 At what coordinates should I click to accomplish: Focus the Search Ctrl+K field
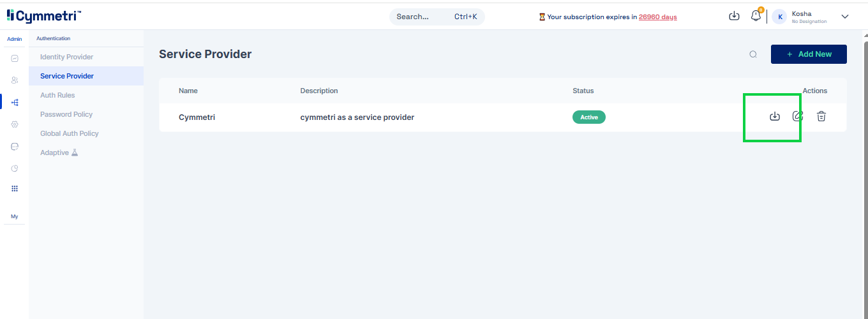click(437, 17)
